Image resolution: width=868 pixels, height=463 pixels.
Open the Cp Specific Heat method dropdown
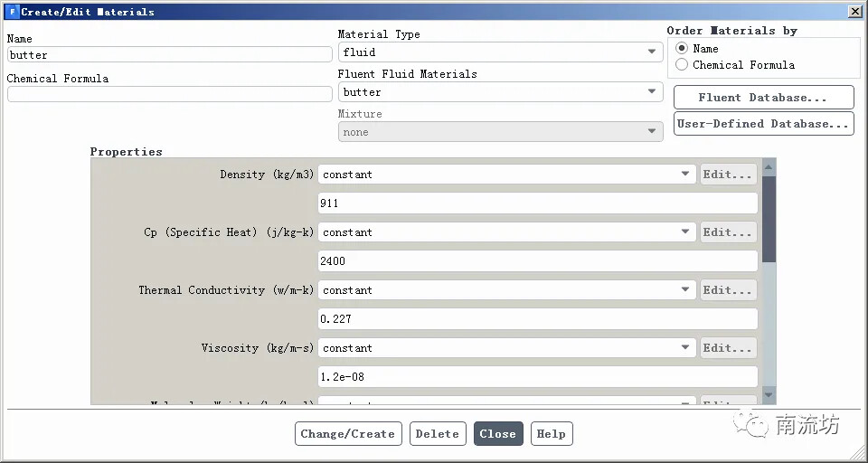tap(506, 232)
